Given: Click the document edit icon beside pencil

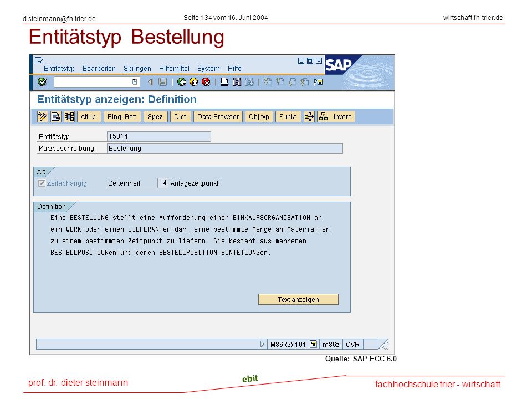Looking at the screenshot, I should pos(55,117).
